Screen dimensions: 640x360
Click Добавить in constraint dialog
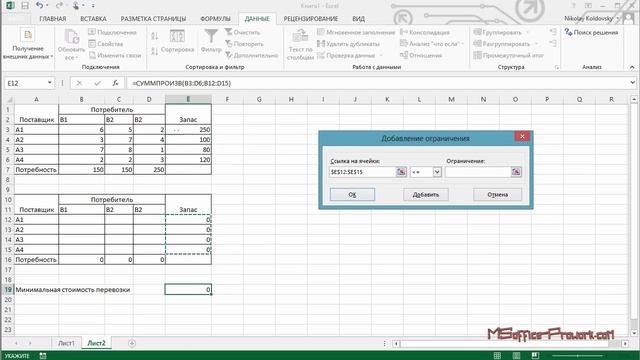point(426,195)
